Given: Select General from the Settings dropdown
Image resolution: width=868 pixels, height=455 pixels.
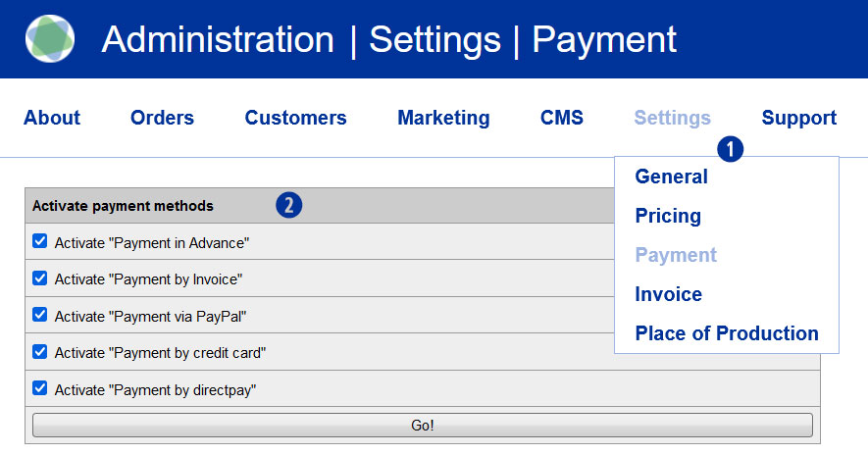Looking at the screenshot, I should click(x=671, y=177).
